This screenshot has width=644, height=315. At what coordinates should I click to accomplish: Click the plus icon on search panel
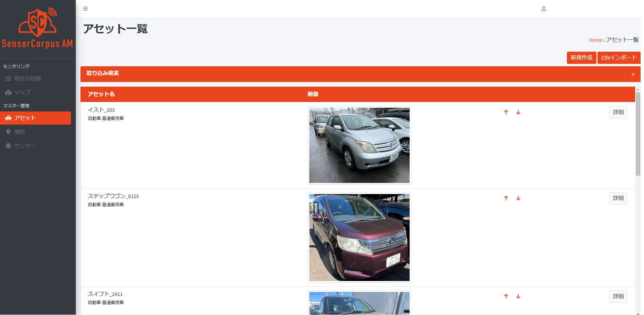(633, 74)
